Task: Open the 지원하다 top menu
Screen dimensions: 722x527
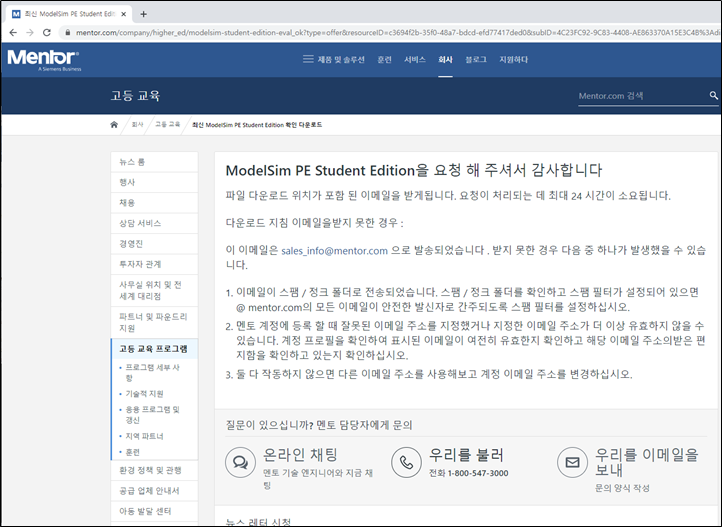Action: [x=513, y=59]
